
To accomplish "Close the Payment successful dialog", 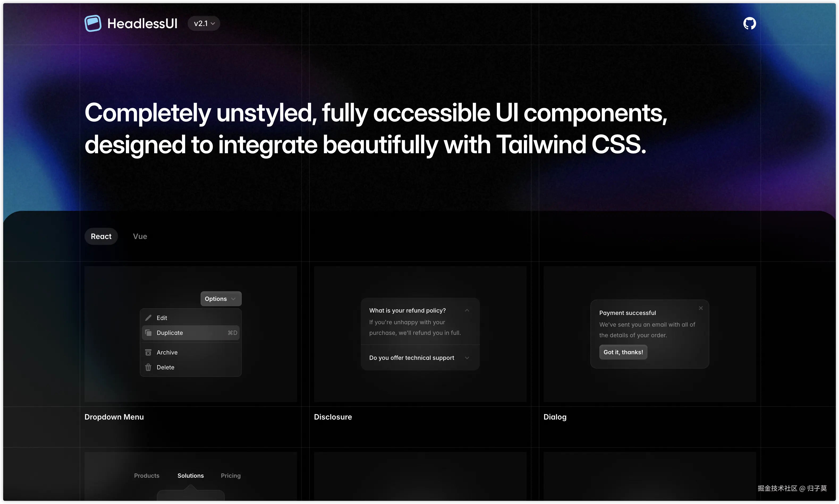I will [x=701, y=308].
